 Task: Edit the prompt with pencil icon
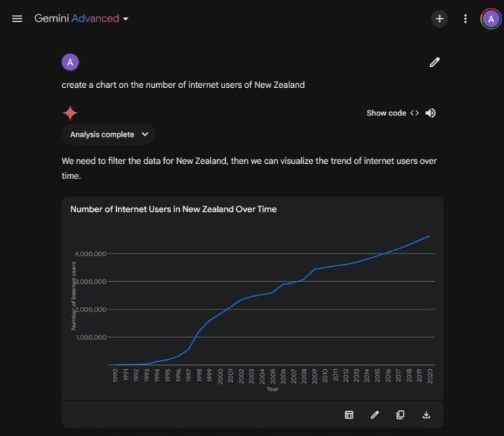(434, 62)
